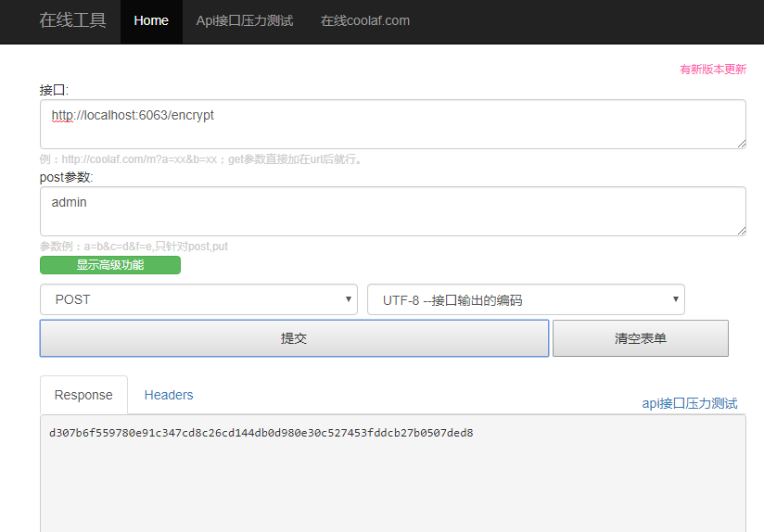Show advanced options with 显示高级功能 button
Viewport: 764px width, 532px height.
[x=110, y=265]
